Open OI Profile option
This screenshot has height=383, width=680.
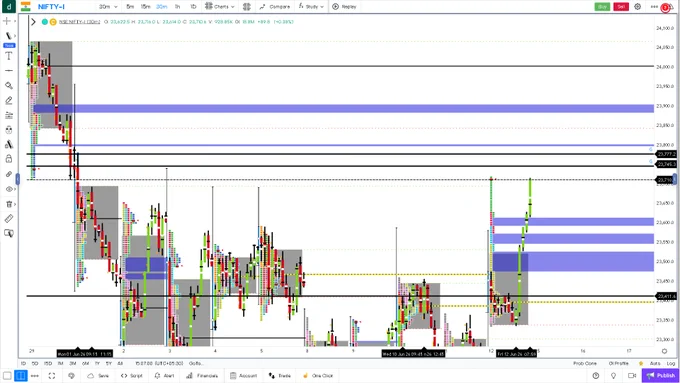tap(618, 363)
